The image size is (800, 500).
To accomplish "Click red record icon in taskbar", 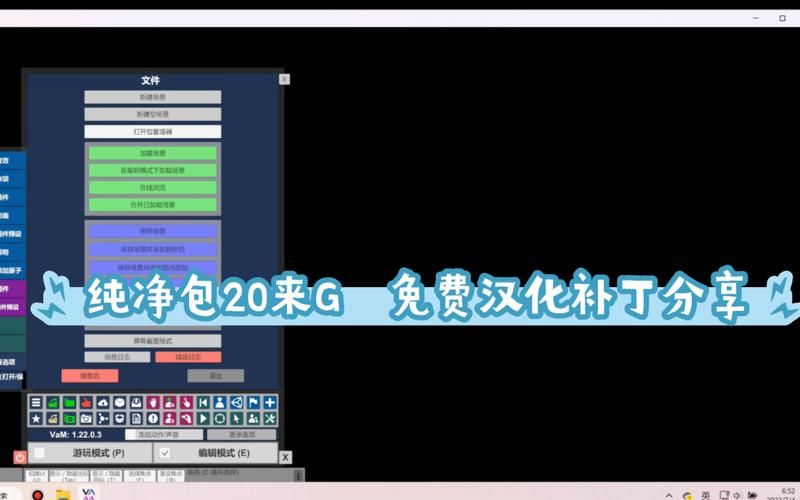I will coord(38,495).
